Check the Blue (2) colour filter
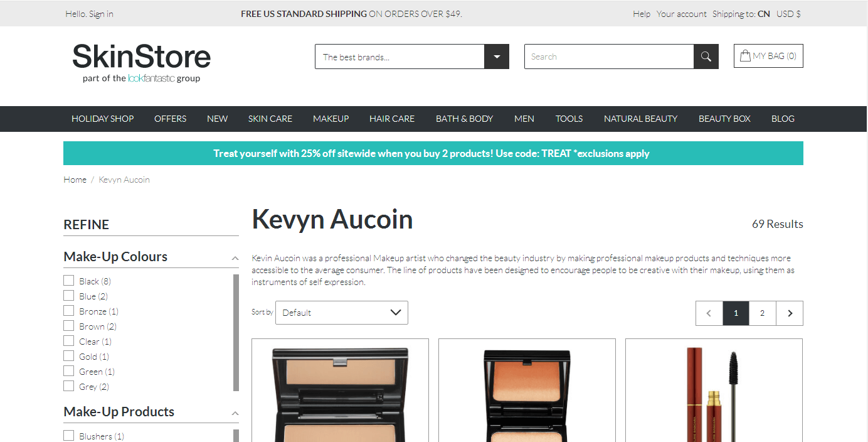This screenshot has height=442, width=868. click(69, 296)
